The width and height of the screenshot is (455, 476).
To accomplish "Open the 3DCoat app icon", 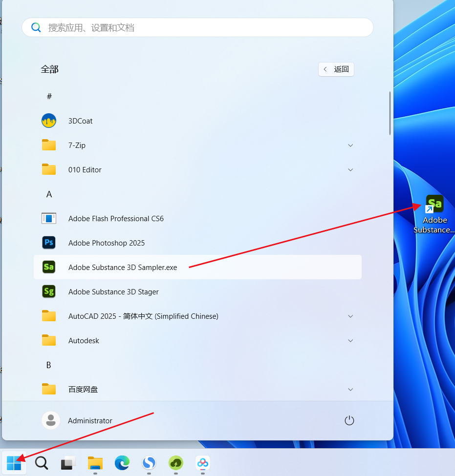I will [x=49, y=121].
